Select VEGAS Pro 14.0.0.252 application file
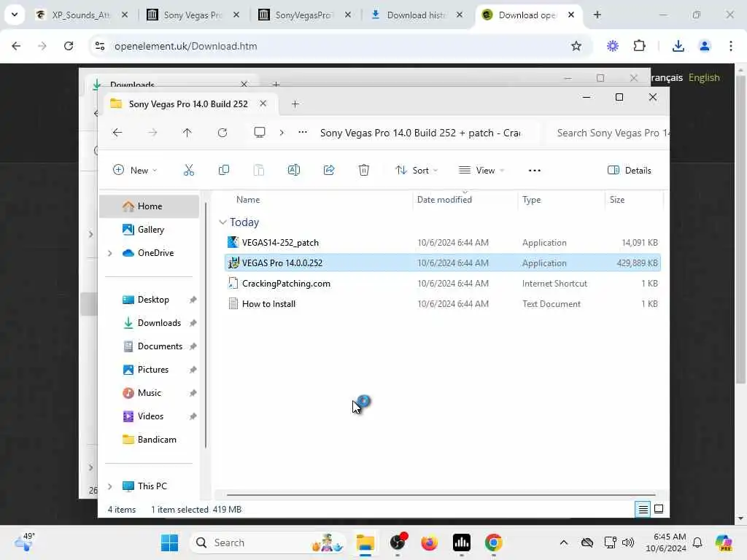This screenshot has width=747, height=560. (x=443, y=262)
